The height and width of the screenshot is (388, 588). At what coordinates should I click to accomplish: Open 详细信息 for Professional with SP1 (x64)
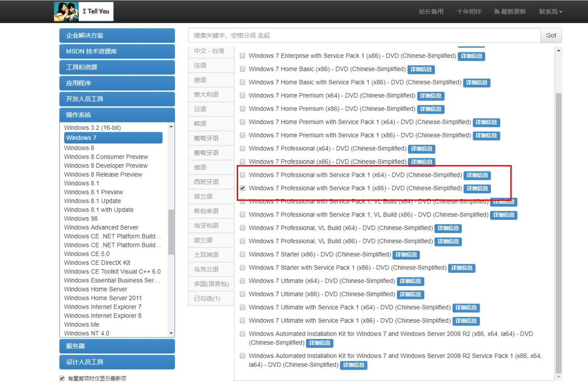pos(477,175)
